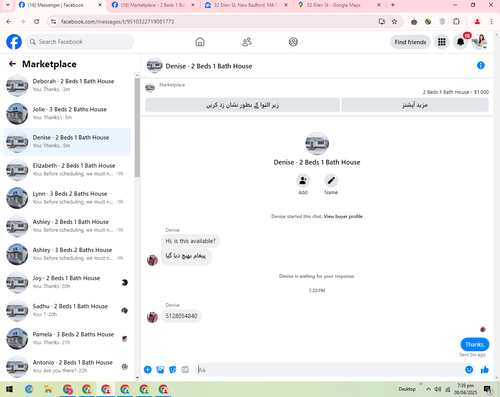Screen dimensions: 500x397
Task: Open Ashley - 2 Beds 1 Bath House chat
Action: pyautogui.click(x=67, y=226)
